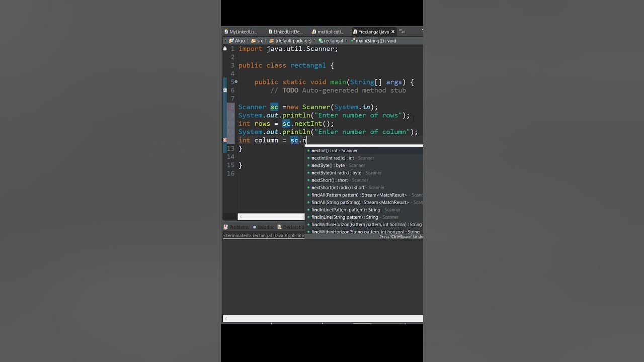Expand breadcrumb arrow before rectangal class
Image resolution: width=644 pixels, height=362 pixels.
pyautogui.click(x=314, y=41)
